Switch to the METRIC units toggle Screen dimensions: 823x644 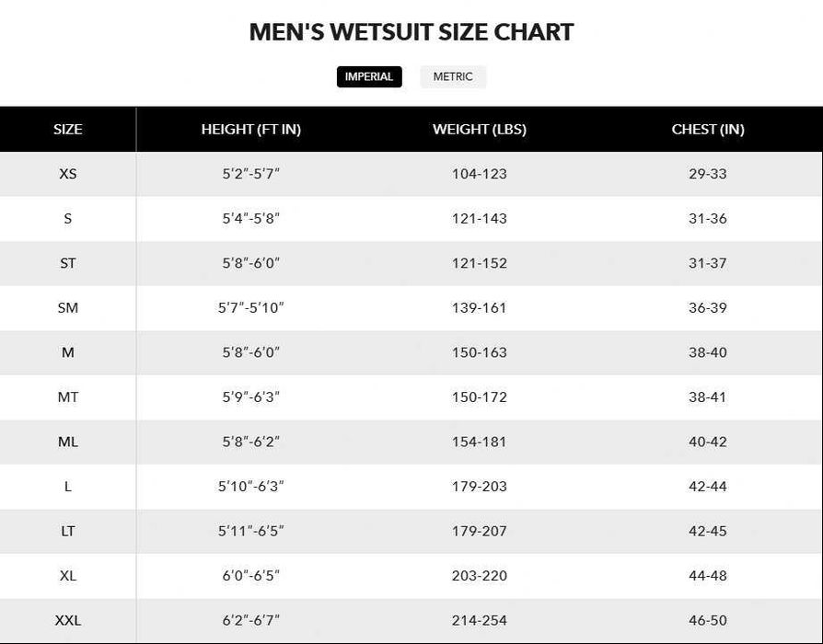[453, 77]
